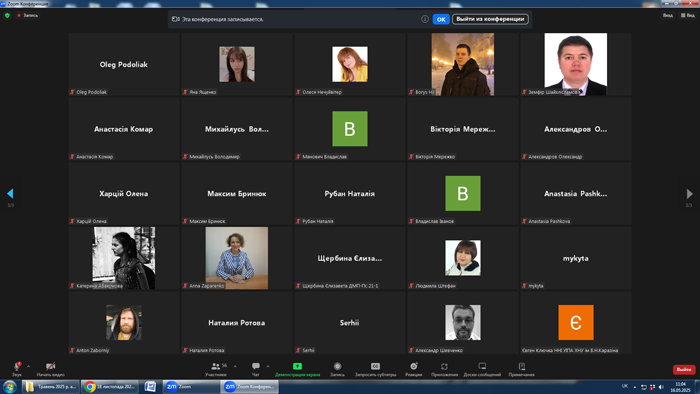700x394 pixels.
Task: Select Serhii's tile
Action: click(x=350, y=322)
